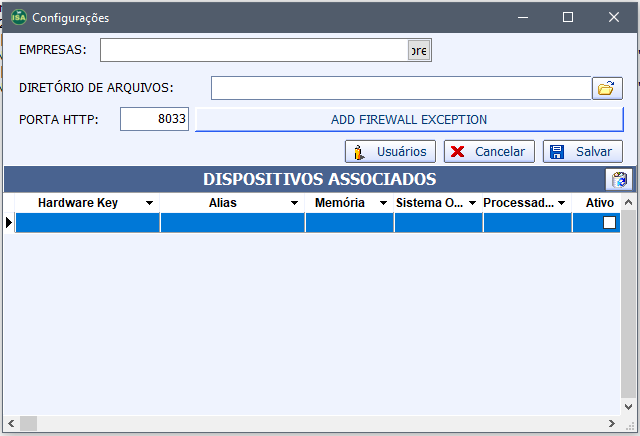This screenshot has width=640, height=436.
Task: Click the ISA application icon in title bar
Action: coord(18,17)
